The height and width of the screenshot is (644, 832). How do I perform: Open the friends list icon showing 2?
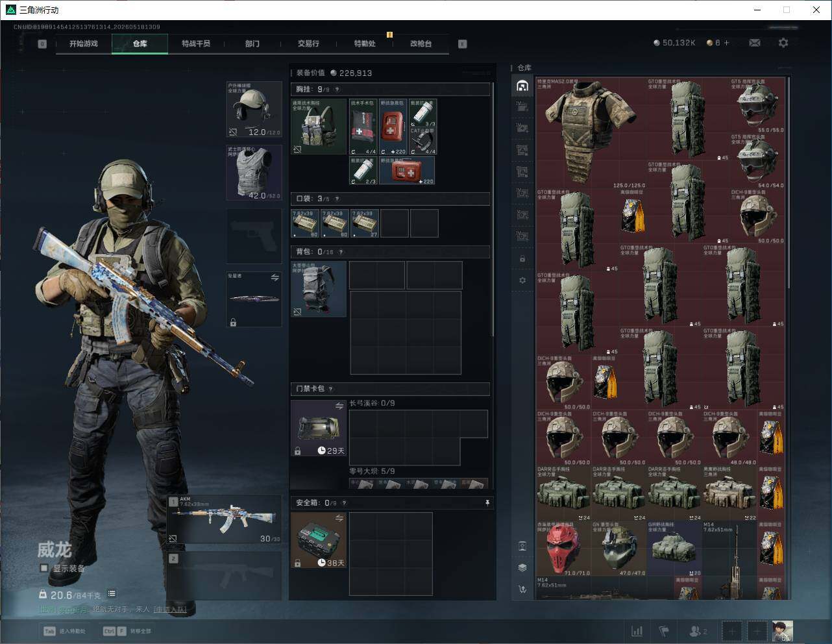tap(698, 630)
